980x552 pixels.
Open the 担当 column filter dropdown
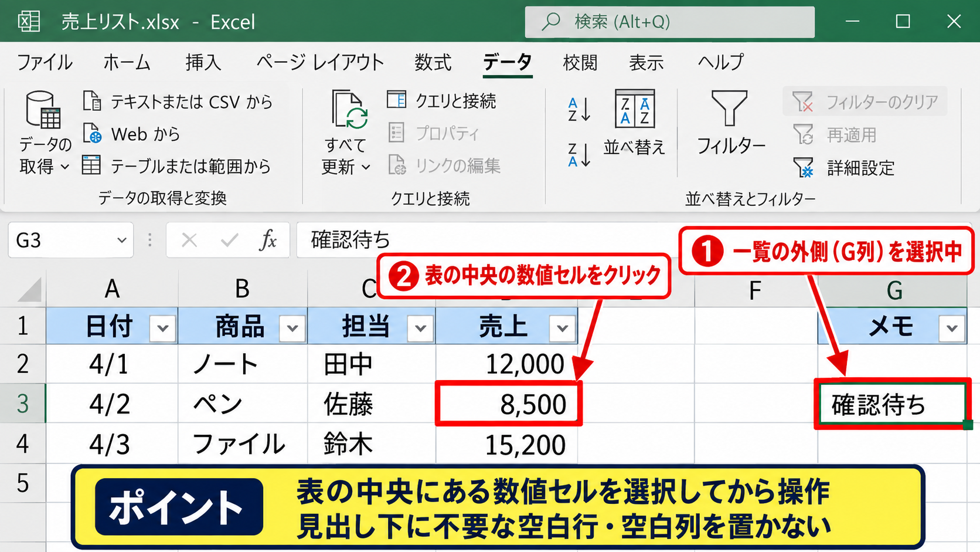(x=421, y=328)
